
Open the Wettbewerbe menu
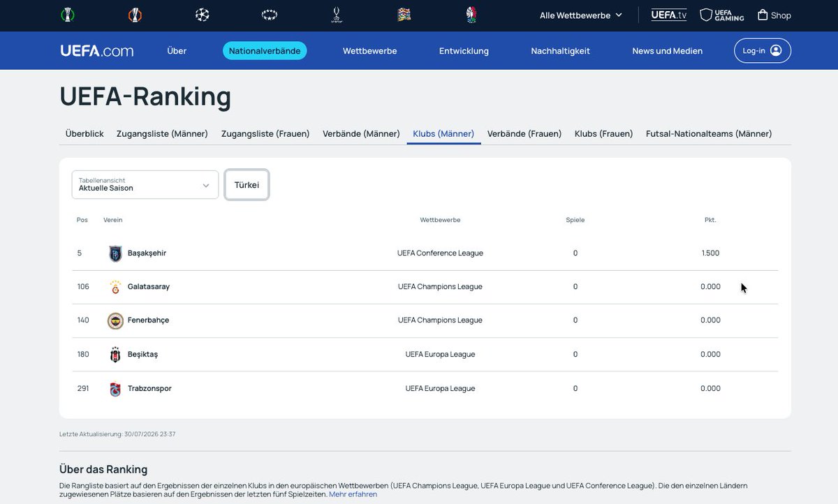click(x=370, y=50)
